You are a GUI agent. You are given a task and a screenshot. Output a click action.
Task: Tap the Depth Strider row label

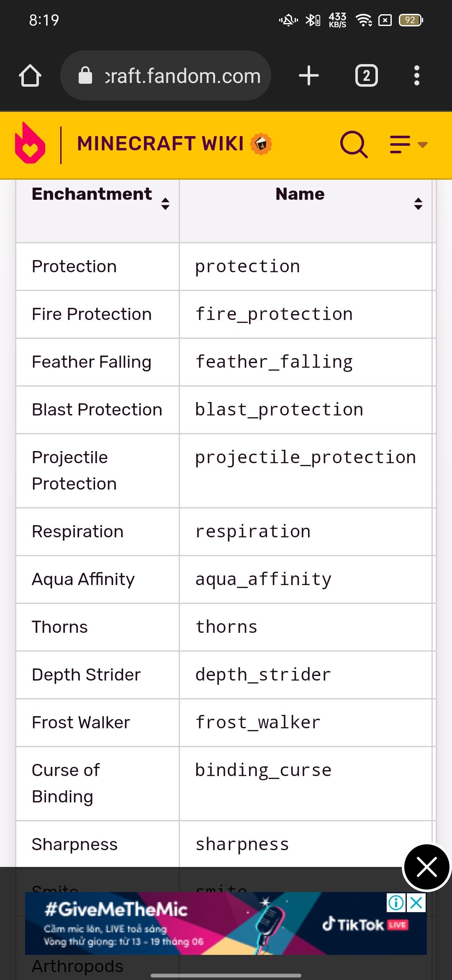pyautogui.click(x=86, y=675)
